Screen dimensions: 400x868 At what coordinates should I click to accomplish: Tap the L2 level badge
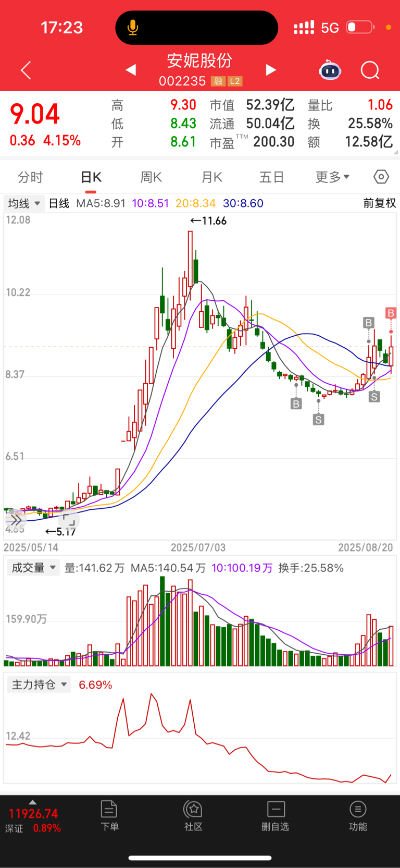coord(235,81)
